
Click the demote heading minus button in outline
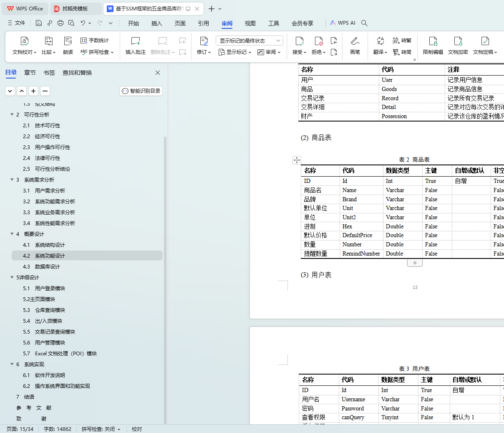point(45,91)
